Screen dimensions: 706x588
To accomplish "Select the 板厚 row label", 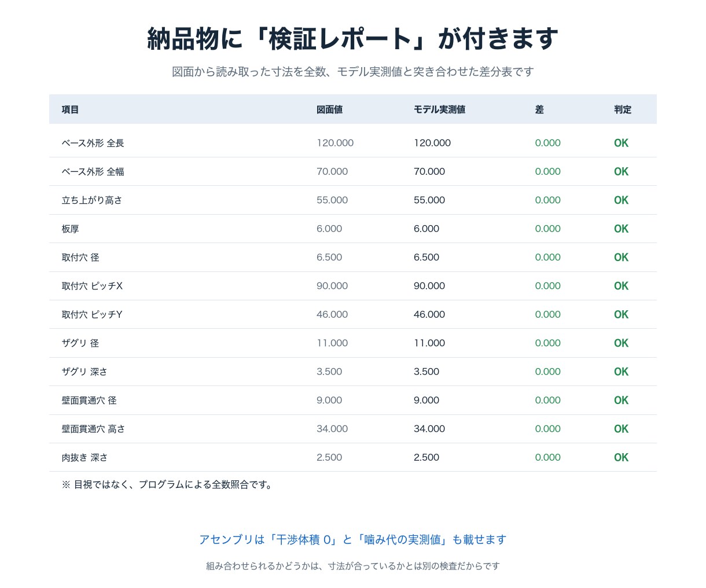I will click(70, 229).
